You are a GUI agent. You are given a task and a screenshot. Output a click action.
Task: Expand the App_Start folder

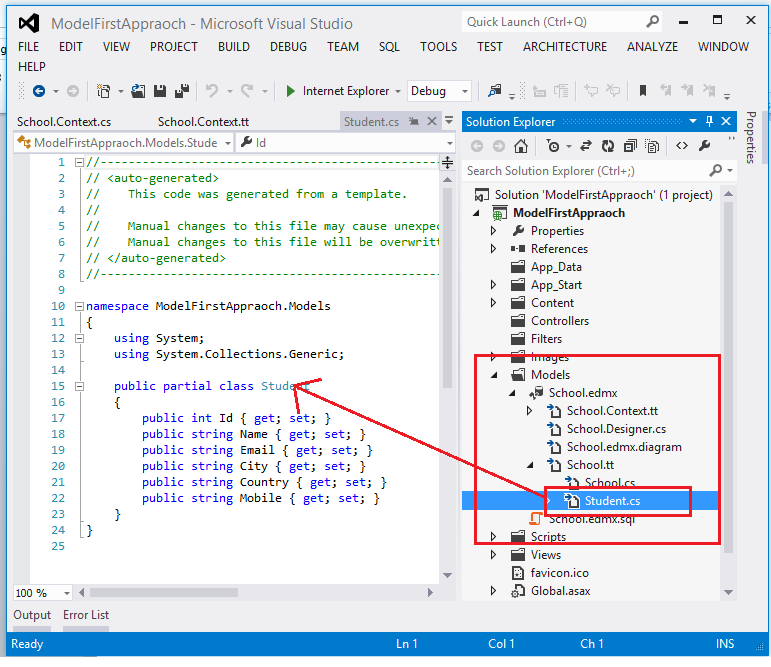[x=493, y=285]
